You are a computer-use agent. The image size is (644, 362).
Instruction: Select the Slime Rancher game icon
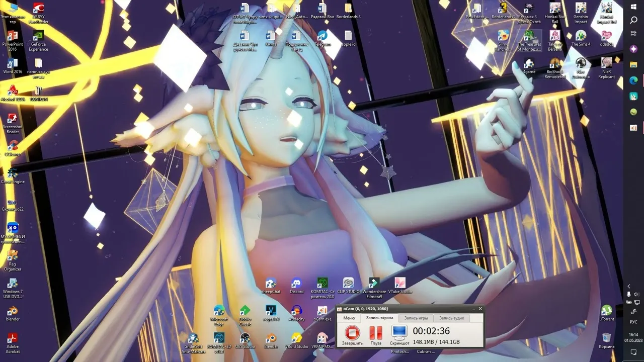click(503, 41)
